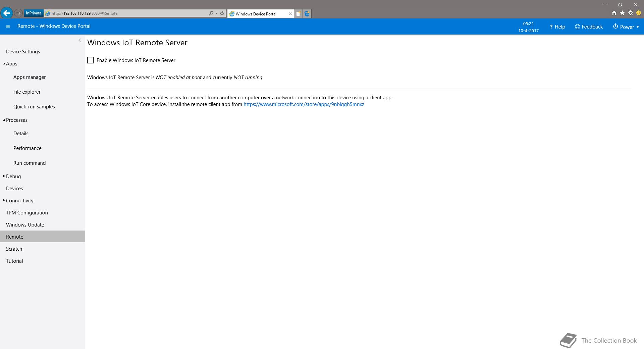Open File explorer page
Image resolution: width=644 pixels, height=349 pixels.
click(27, 92)
